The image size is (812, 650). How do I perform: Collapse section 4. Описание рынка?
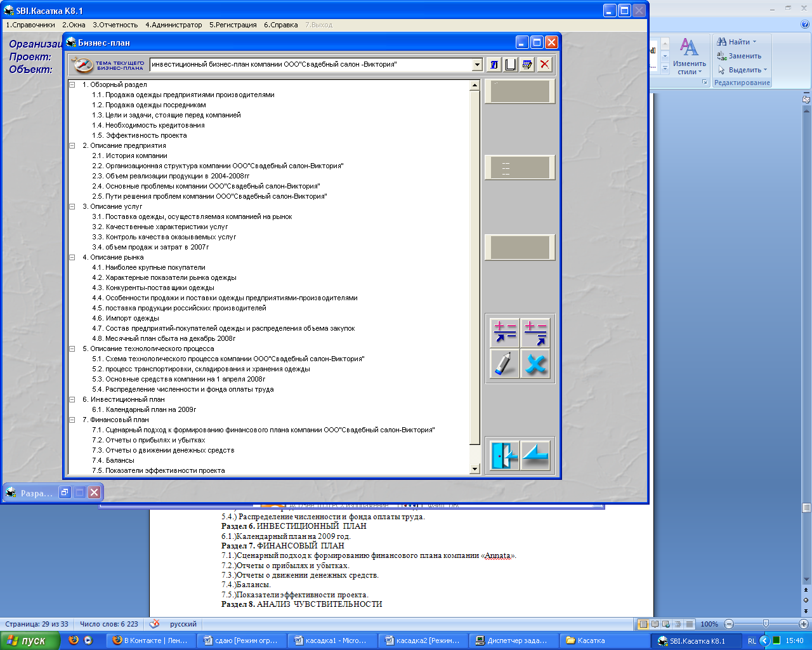[72, 257]
